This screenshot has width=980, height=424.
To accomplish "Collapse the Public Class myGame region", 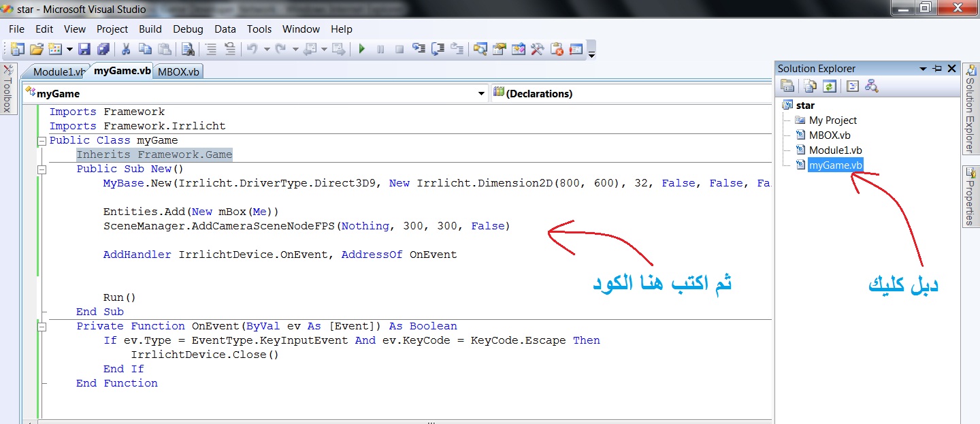I will (42, 141).
